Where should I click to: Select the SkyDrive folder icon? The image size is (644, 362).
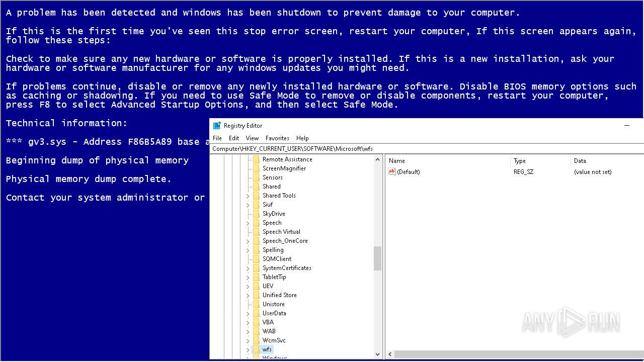pos(256,214)
